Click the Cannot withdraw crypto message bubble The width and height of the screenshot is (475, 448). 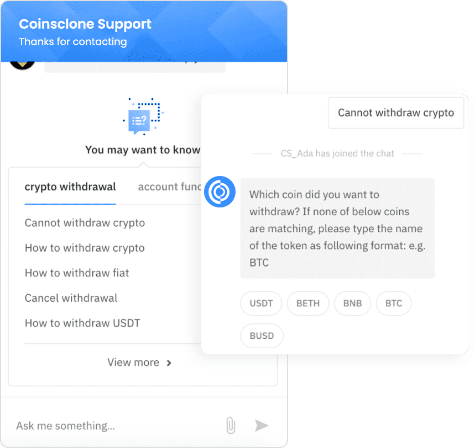396,113
